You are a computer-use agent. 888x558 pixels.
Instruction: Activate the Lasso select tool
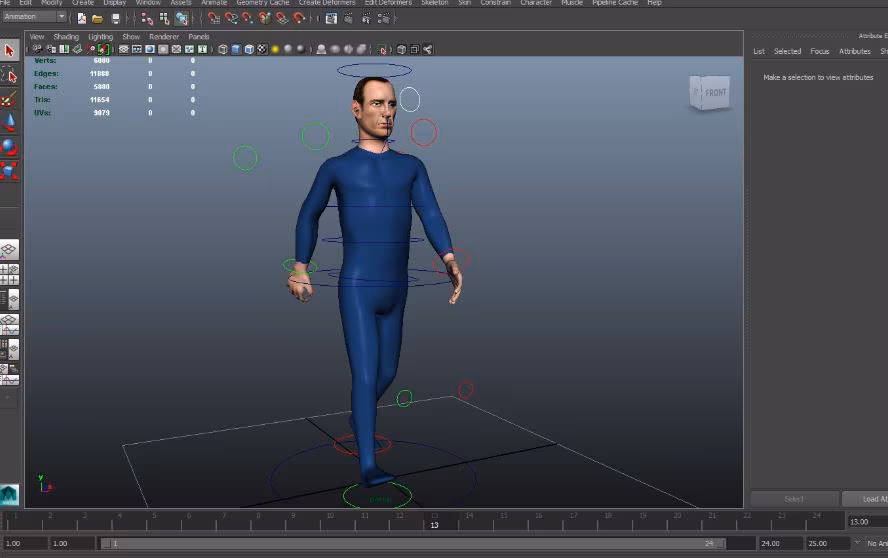coord(9,75)
